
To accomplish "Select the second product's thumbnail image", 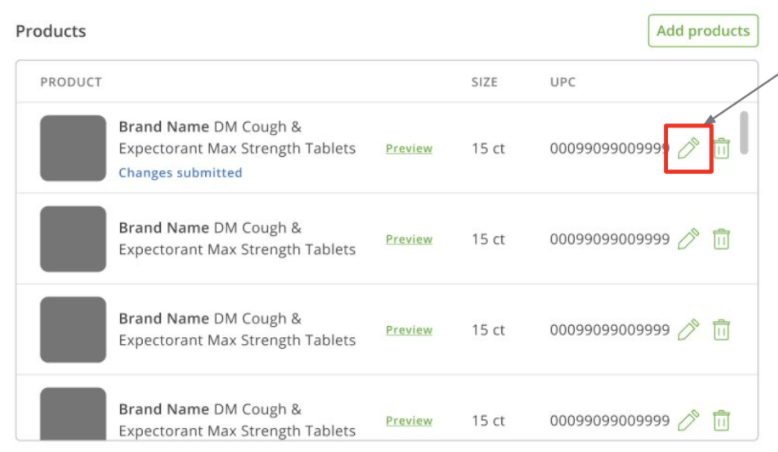I will point(73,239).
